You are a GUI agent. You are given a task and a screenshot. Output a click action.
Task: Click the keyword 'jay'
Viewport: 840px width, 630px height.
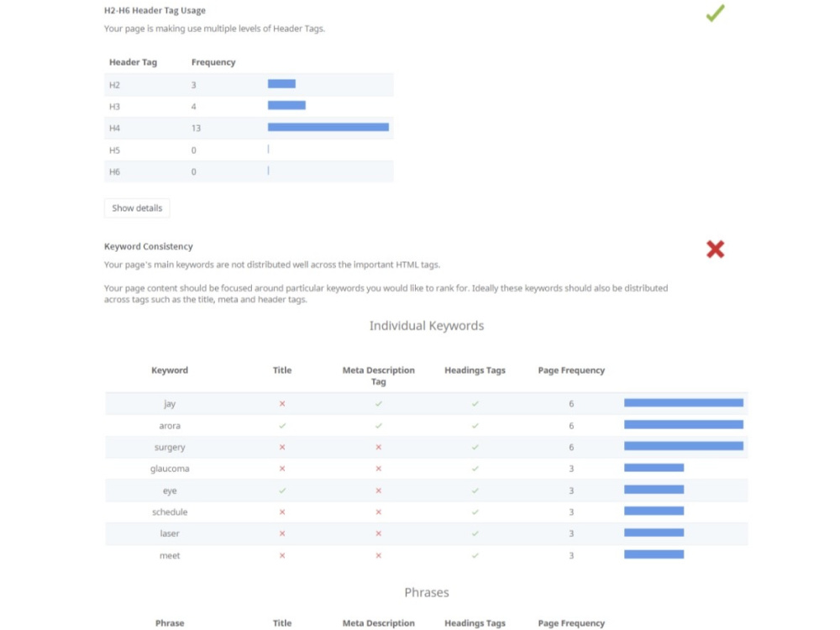170,403
